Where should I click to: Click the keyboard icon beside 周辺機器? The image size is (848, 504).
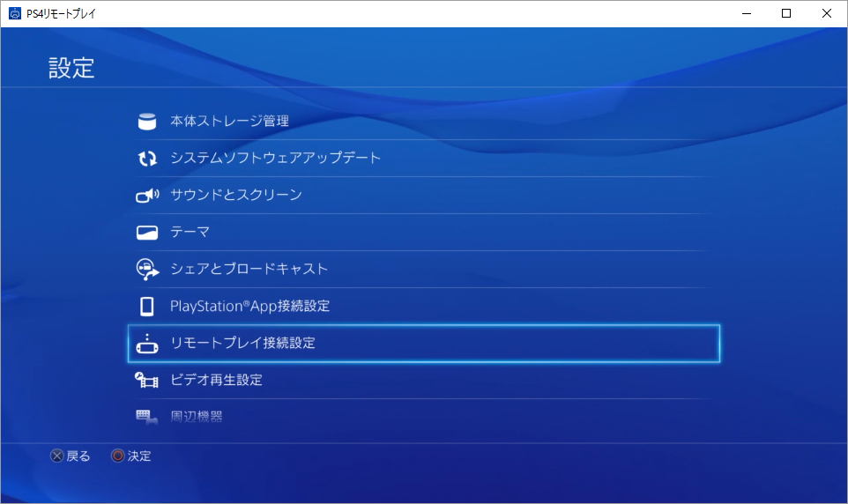pyautogui.click(x=146, y=417)
